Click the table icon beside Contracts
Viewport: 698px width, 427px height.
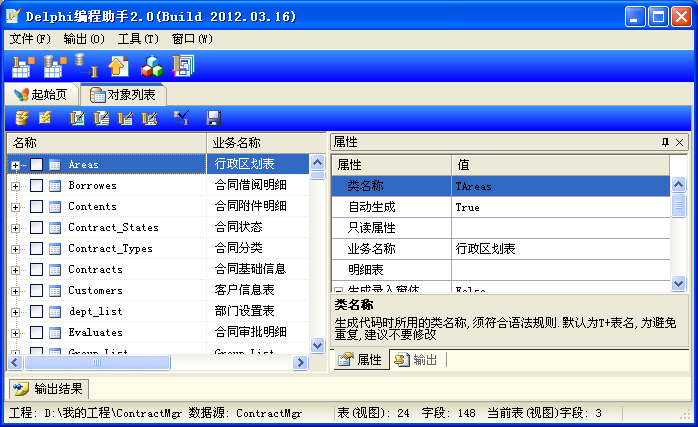click(55, 269)
